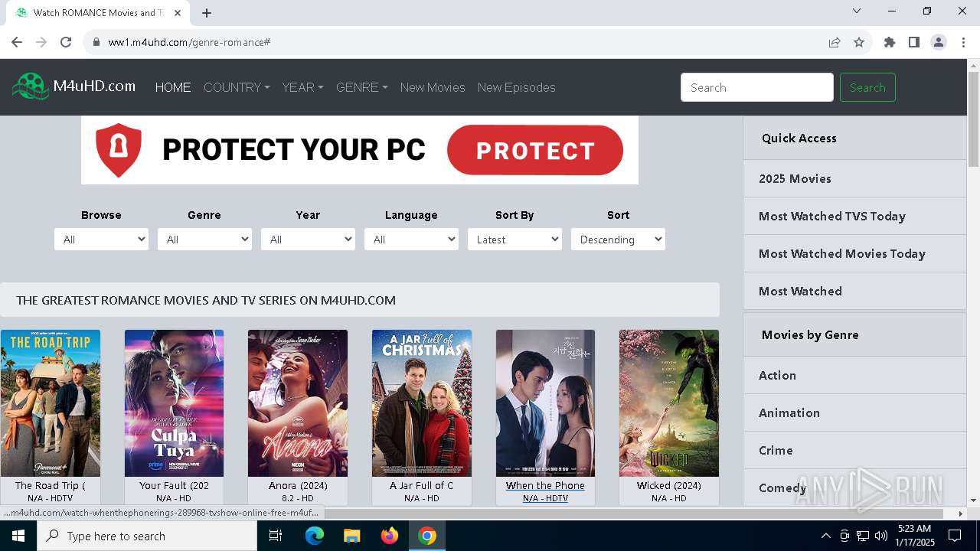This screenshot has height=551, width=980.
Task: Expand the COUNTRY navigation menu
Action: (237, 87)
